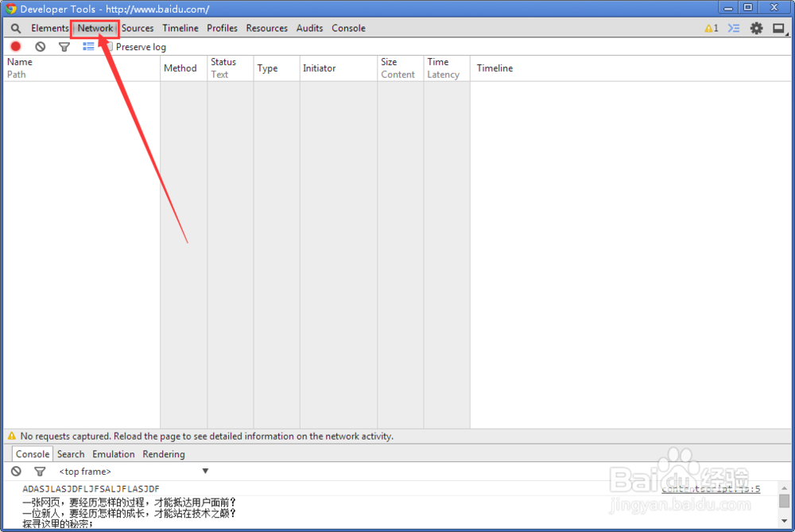Maximize the Developer Tools window
This screenshot has height=532, width=795.
748,8
